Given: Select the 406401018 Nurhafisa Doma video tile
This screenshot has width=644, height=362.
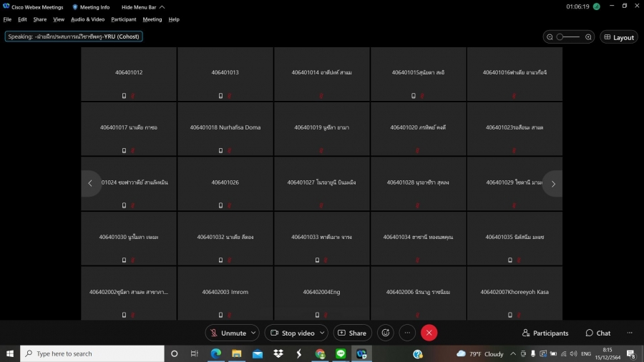Looking at the screenshot, I should coord(225,129).
